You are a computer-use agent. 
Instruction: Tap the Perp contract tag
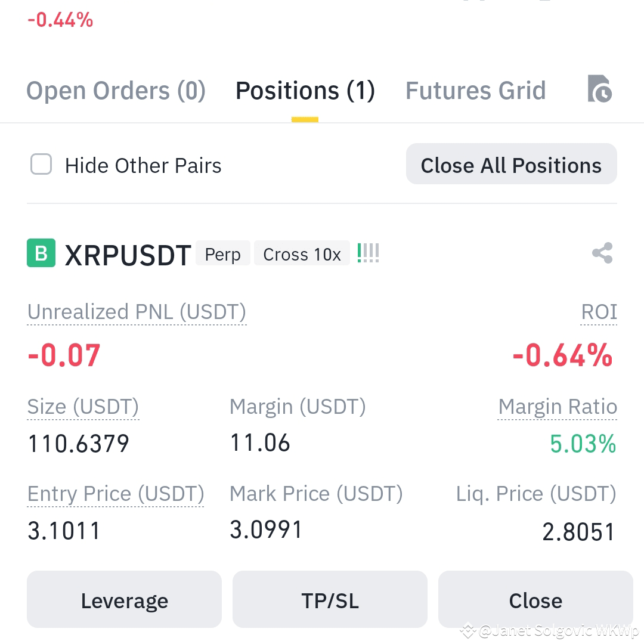[222, 253]
